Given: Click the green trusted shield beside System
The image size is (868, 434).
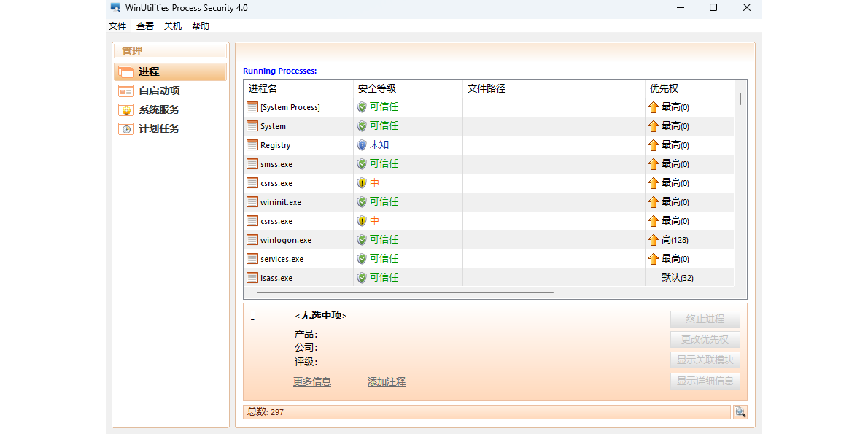Looking at the screenshot, I should point(360,125).
